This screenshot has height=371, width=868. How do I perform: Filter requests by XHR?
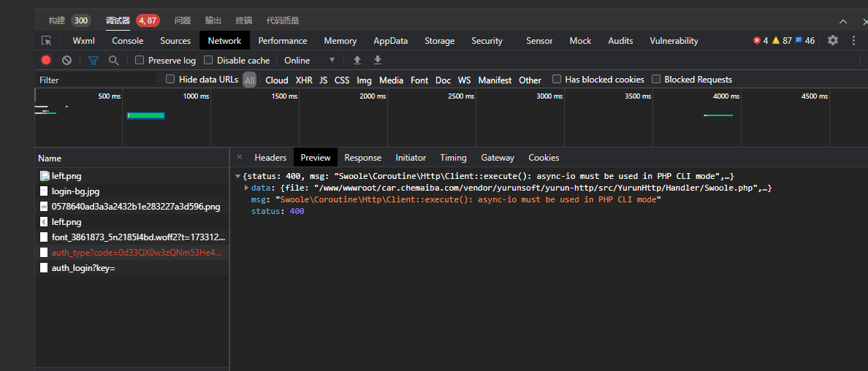coord(304,80)
